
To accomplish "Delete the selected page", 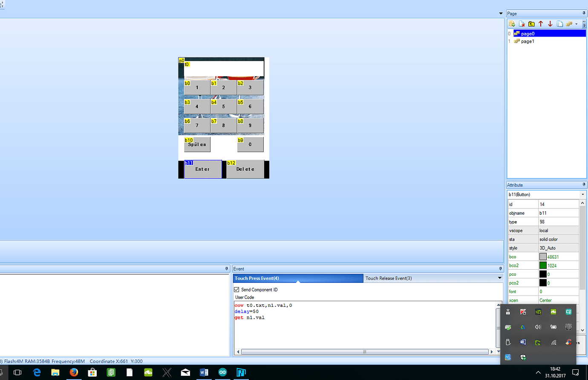I will (x=522, y=23).
